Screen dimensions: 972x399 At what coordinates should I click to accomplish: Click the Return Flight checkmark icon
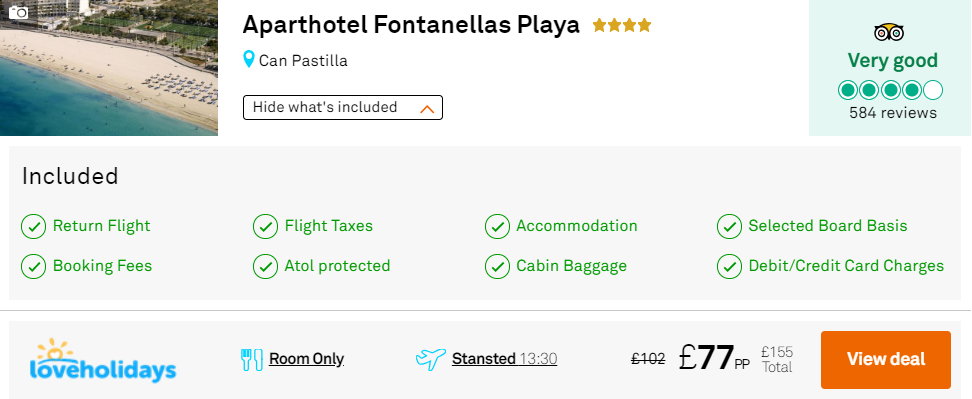point(33,226)
